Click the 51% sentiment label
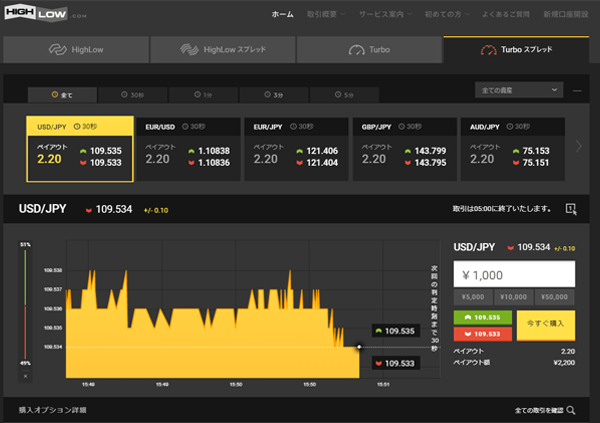 tap(25, 245)
